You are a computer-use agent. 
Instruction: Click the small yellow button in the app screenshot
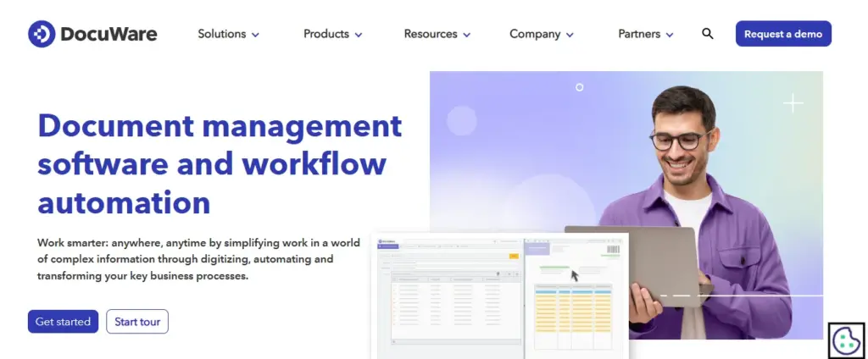(513, 255)
